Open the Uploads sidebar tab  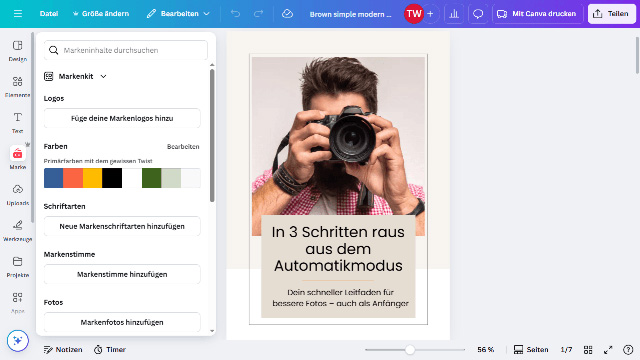18,195
